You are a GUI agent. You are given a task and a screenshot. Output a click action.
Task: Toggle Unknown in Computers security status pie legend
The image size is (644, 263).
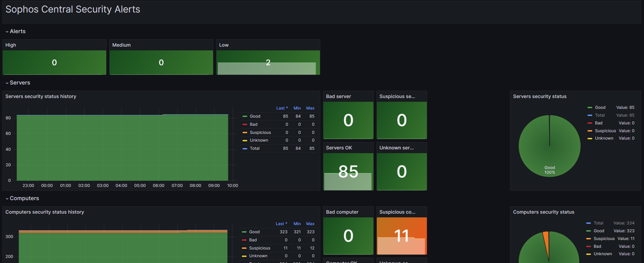pos(603,254)
